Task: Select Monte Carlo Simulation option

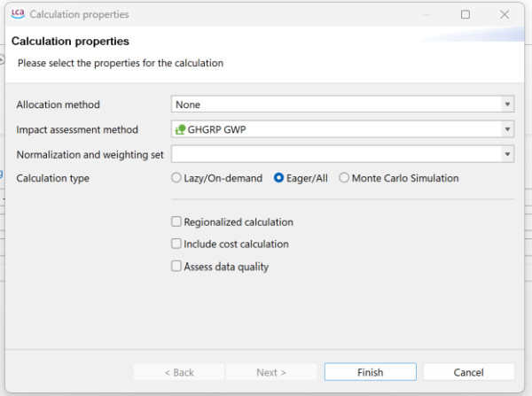Action: (x=344, y=178)
